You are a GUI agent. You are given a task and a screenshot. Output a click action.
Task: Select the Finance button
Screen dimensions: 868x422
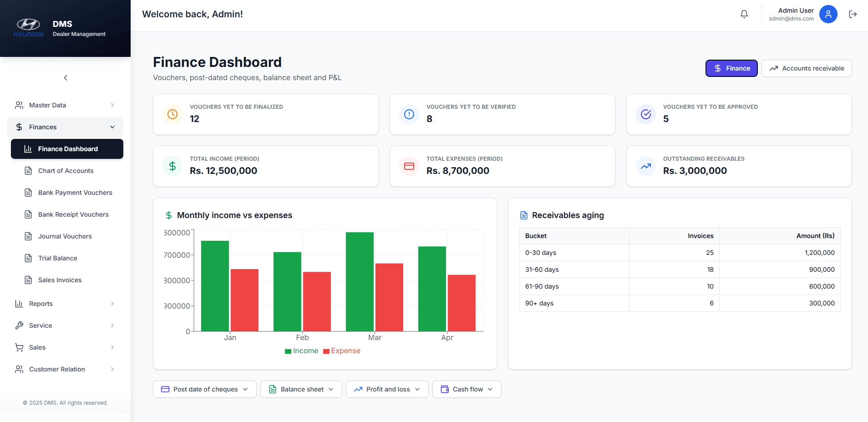(731, 68)
